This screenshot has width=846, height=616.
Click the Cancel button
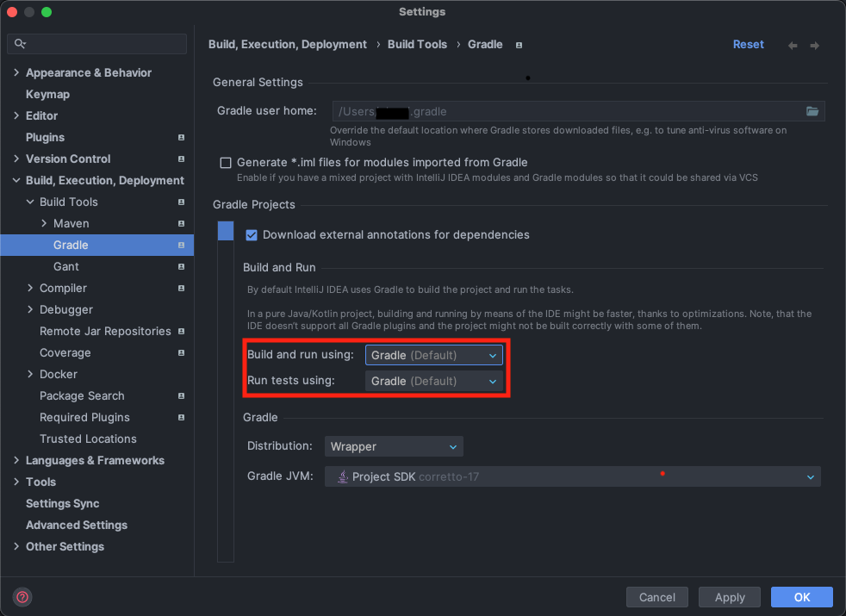pos(656,598)
